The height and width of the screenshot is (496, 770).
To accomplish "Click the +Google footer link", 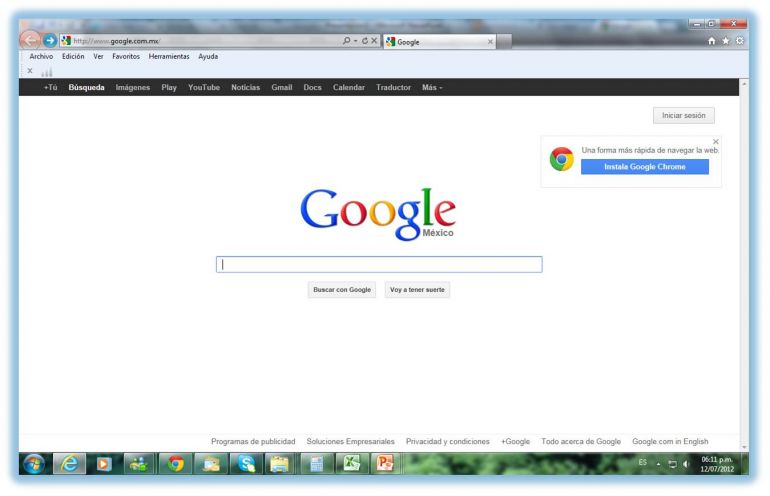I will (x=515, y=441).
